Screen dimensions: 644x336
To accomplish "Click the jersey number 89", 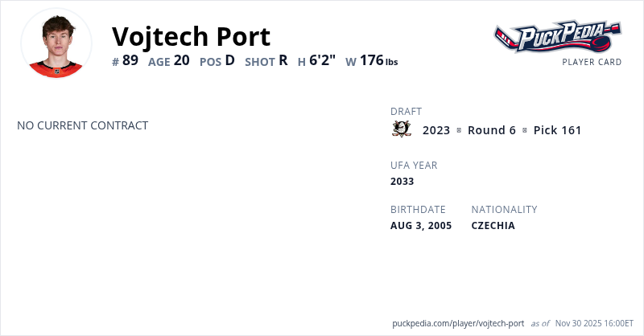I will pos(126,60).
